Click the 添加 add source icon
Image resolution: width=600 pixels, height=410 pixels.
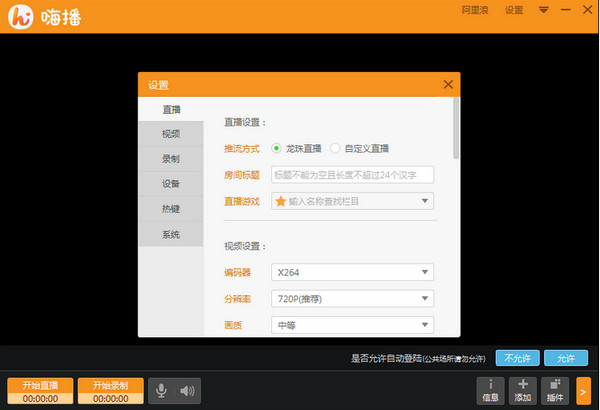pos(522,390)
